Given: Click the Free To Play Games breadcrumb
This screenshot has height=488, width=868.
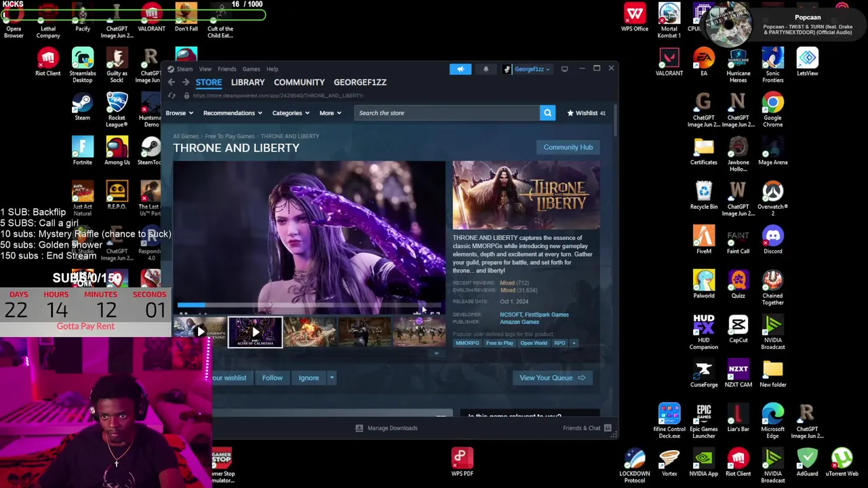Looking at the screenshot, I should [230, 136].
